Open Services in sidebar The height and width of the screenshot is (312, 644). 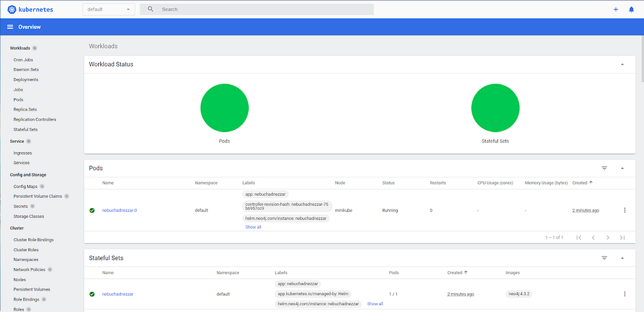tap(21, 162)
